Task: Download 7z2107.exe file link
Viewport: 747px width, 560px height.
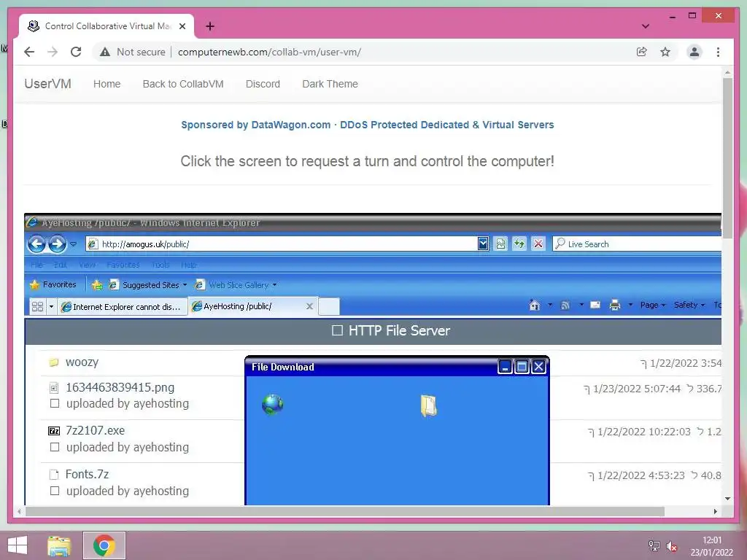Action: pyautogui.click(x=96, y=430)
